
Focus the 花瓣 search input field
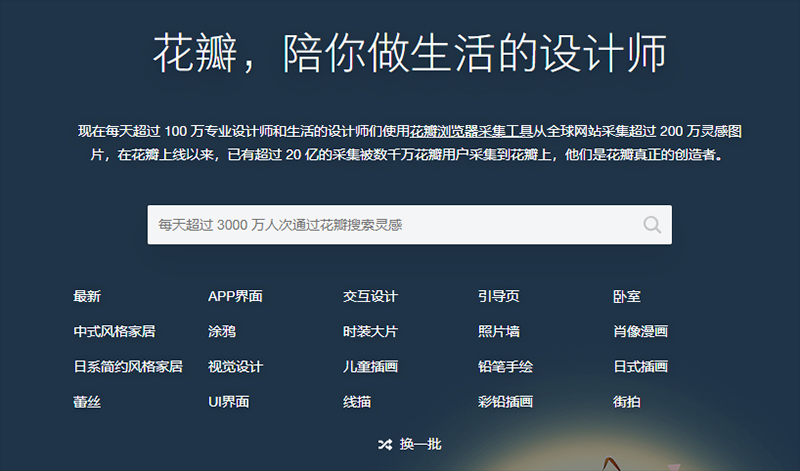point(410,225)
